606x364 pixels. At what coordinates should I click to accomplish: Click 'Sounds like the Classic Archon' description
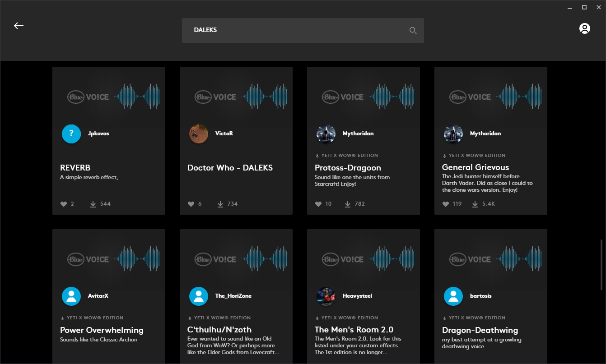coord(98,340)
